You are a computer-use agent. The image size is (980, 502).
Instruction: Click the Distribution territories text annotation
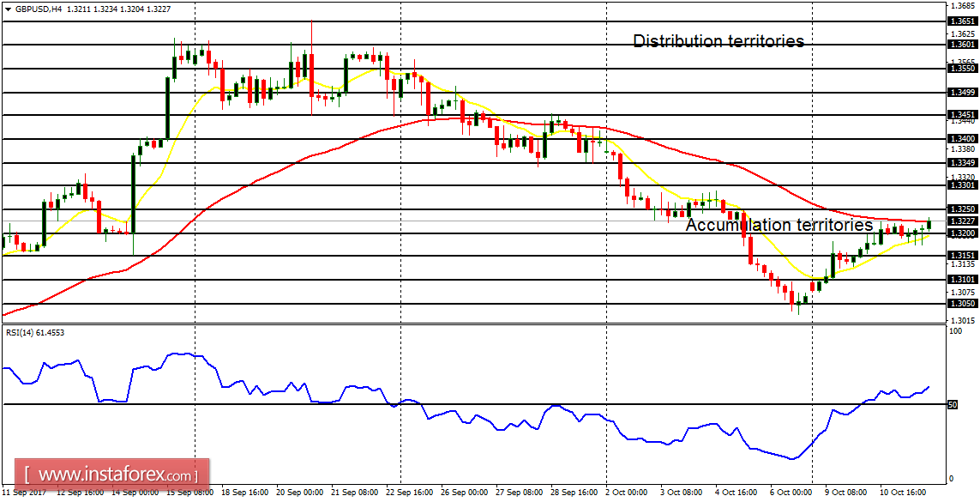click(718, 40)
